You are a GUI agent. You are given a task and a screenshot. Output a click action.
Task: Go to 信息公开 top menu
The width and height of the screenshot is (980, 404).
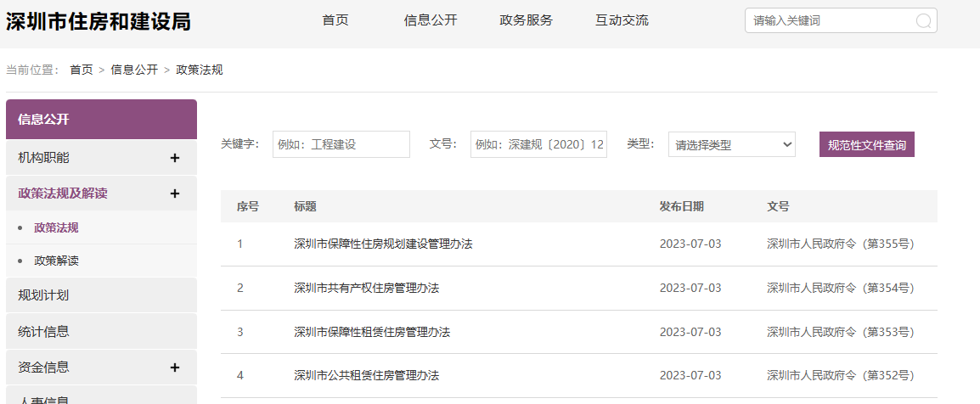[431, 20]
